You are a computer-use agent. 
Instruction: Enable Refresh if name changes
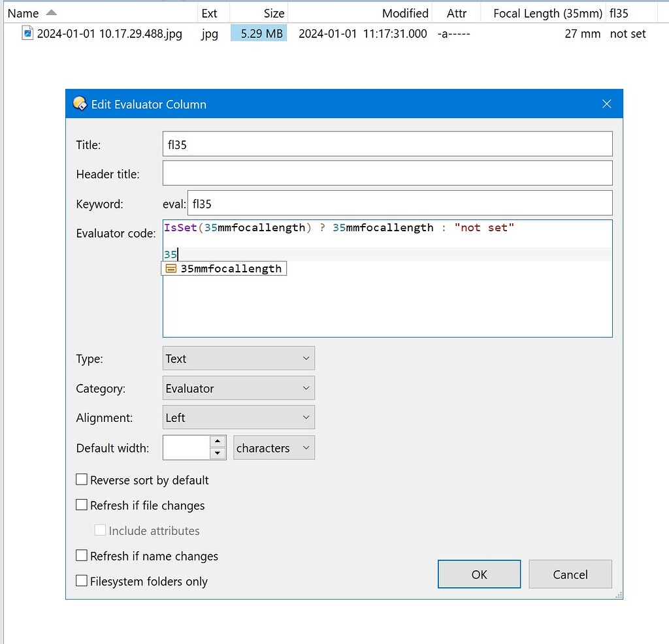[x=82, y=556]
